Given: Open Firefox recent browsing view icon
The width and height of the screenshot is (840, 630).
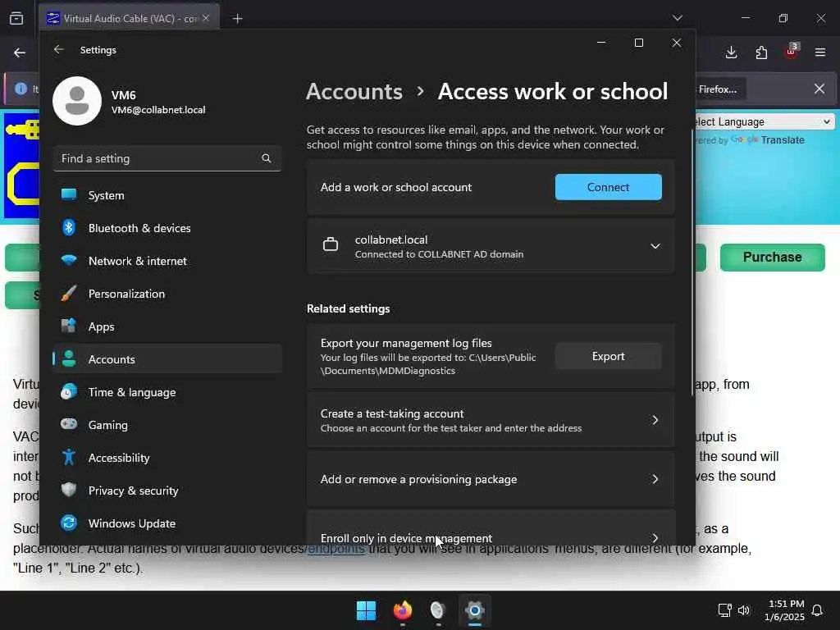Looking at the screenshot, I should pyautogui.click(x=16, y=19).
